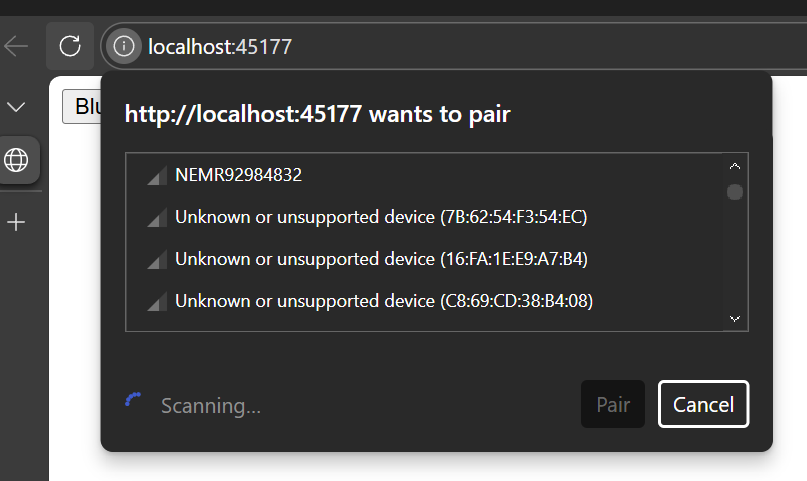Viewport: 807px width, 481px height.
Task: Click the Pair button
Action: pos(613,405)
